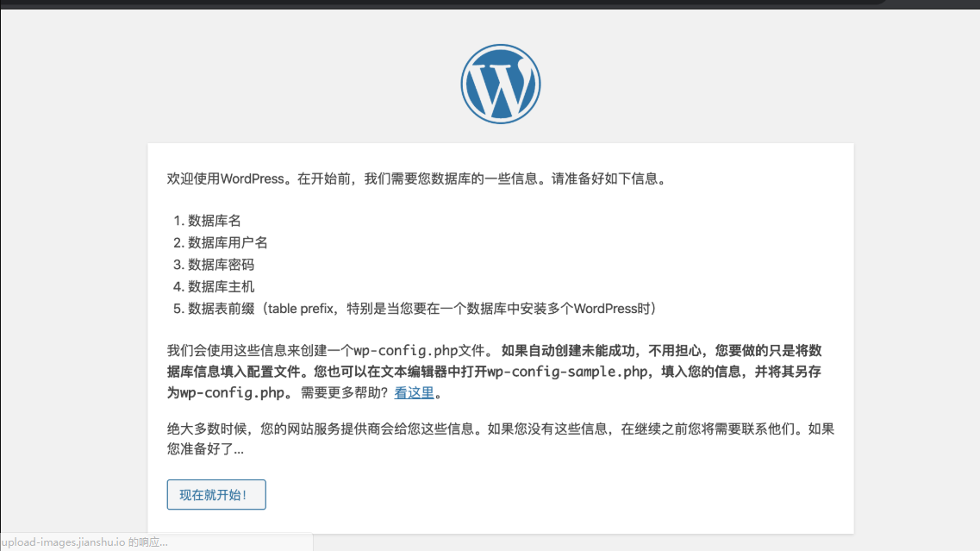Click the bold wp-config-sample.php text

pyautogui.click(x=567, y=372)
